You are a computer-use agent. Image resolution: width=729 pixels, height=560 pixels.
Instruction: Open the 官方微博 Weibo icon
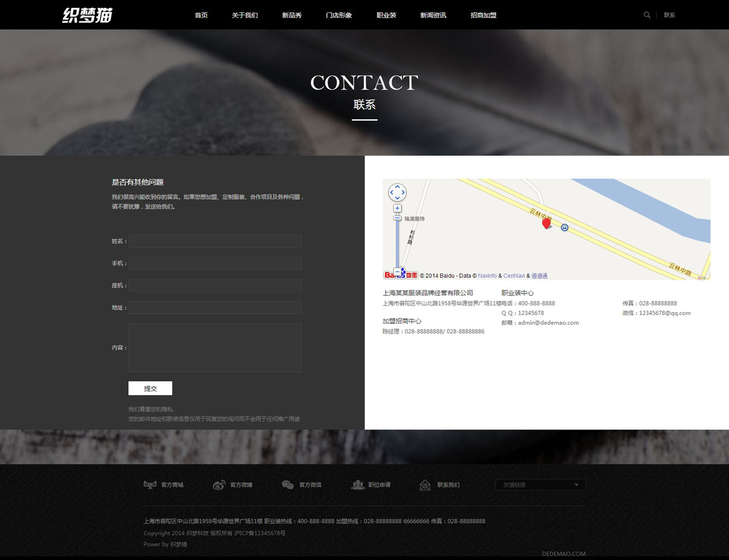(219, 485)
